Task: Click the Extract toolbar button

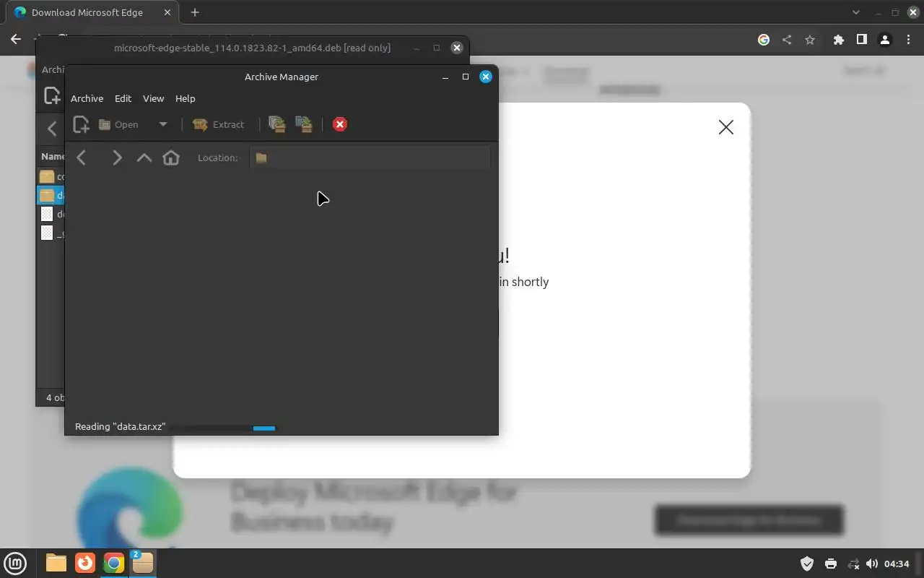Action: tap(219, 124)
